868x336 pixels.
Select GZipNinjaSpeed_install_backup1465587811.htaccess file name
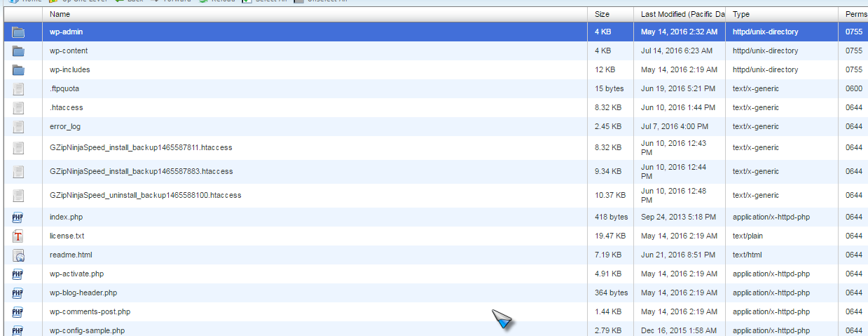[x=141, y=148]
